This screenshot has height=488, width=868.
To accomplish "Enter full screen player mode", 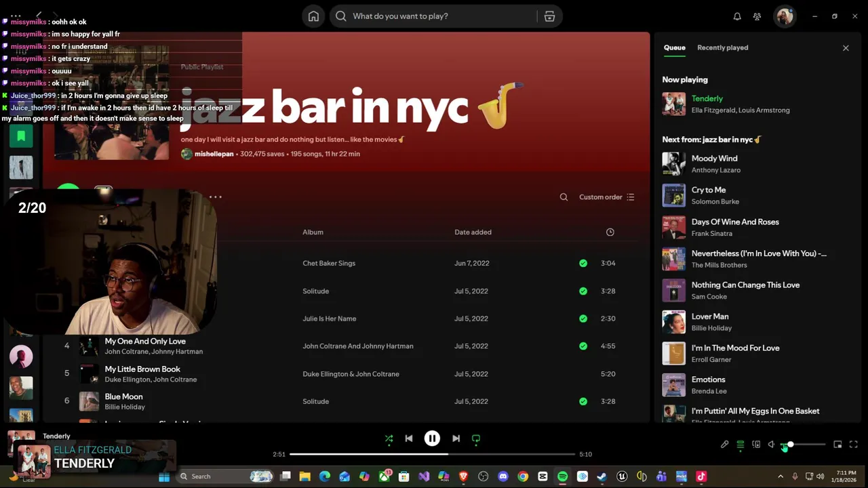I will (x=853, y=445).
